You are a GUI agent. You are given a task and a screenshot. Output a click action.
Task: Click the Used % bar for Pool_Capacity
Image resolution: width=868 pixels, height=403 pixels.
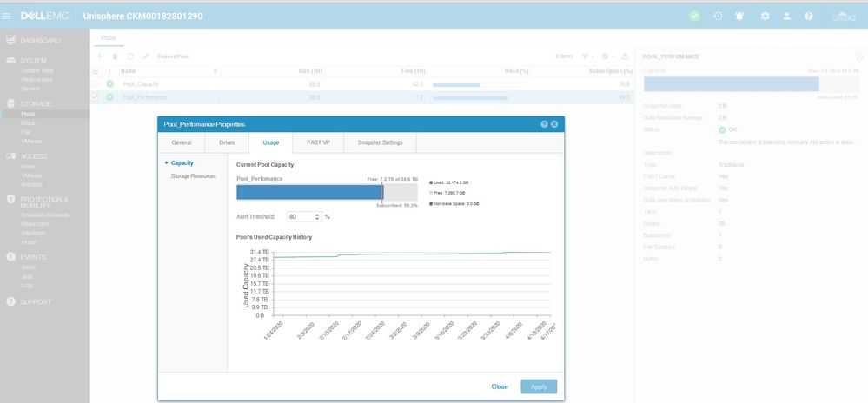tap(479, 85)
